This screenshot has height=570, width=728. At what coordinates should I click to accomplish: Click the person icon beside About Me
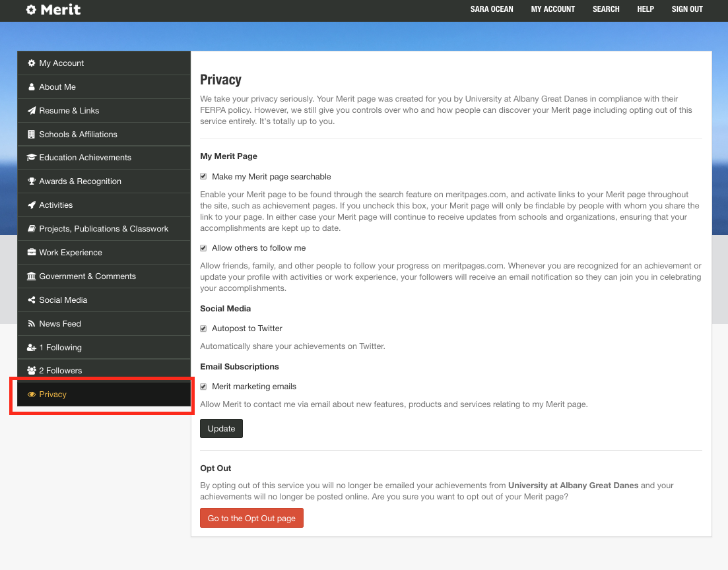pos(32,87)
